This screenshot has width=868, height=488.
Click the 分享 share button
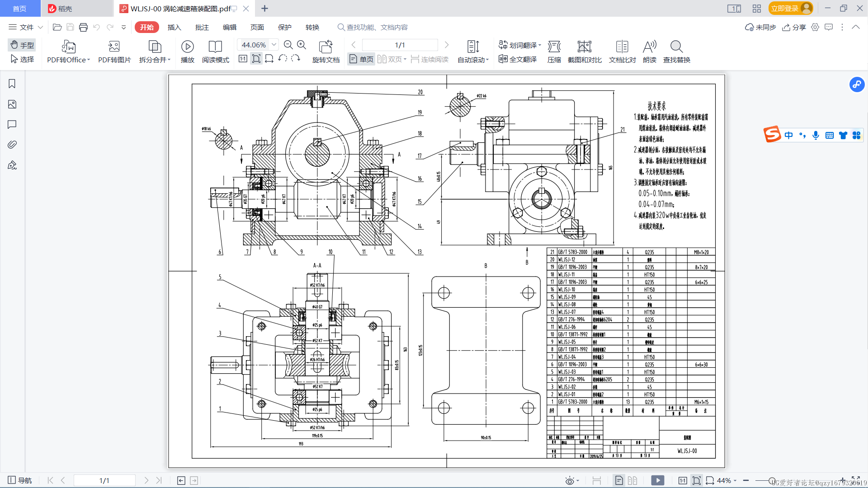[794, 27]
